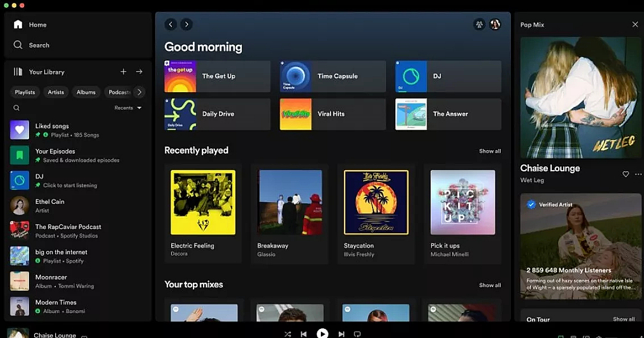Open the Recents sort dropdown
This screenshot has height=338, width=644.
[128, 108]
